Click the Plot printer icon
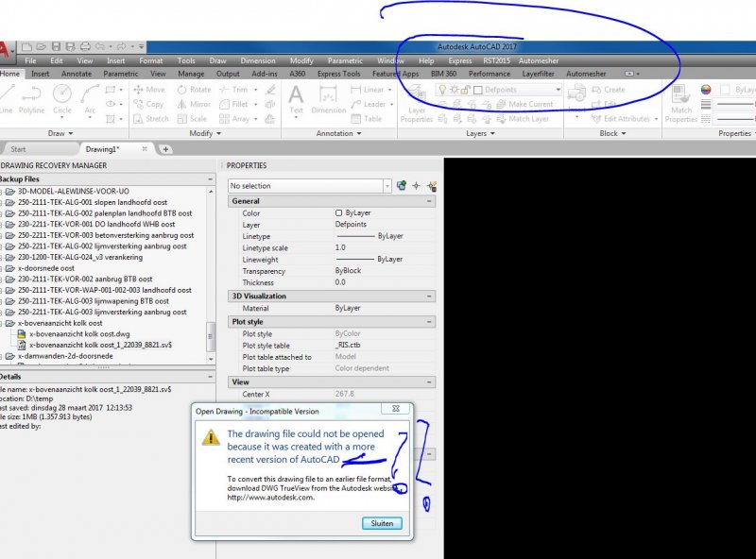 click(x=85, y=47)
